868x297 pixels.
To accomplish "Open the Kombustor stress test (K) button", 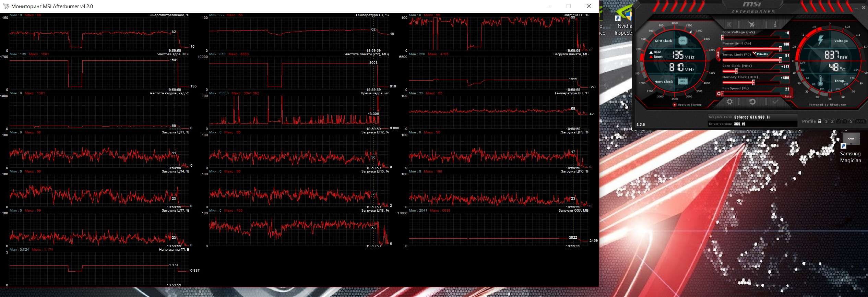I will click(x=729, y=24).
